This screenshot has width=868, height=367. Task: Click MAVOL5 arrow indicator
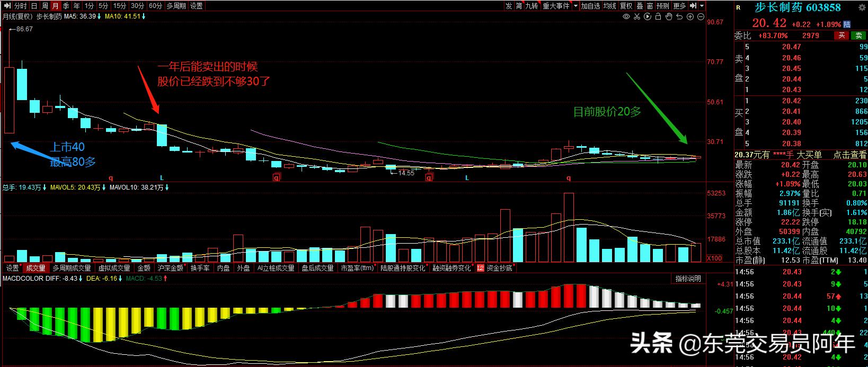pyautogui.click(x=104, y=187)
